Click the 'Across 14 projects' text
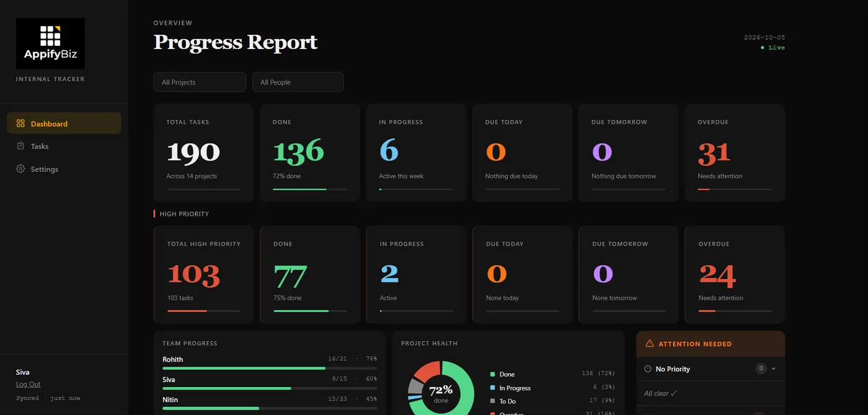Screen dimensions: 868x415 [192, 176]
